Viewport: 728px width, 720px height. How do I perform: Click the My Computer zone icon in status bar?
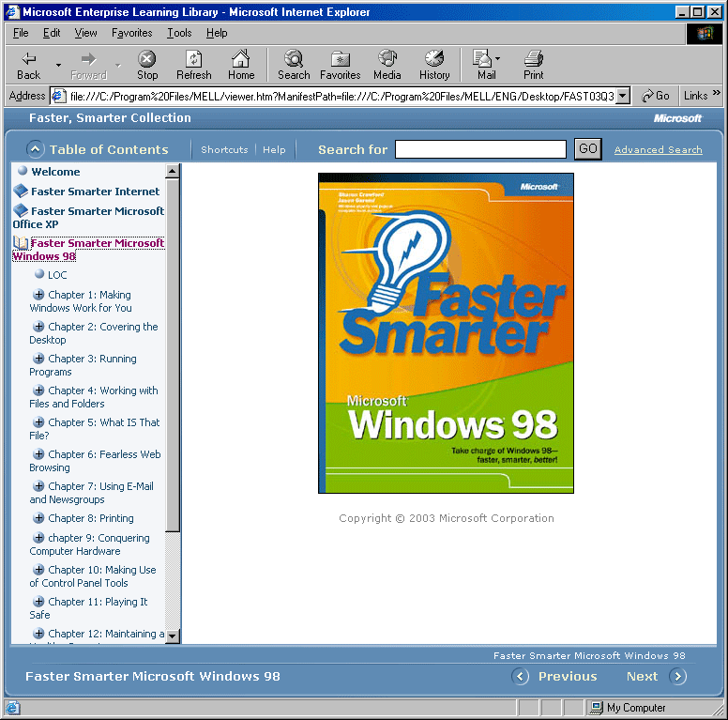[x=597, y=708]
